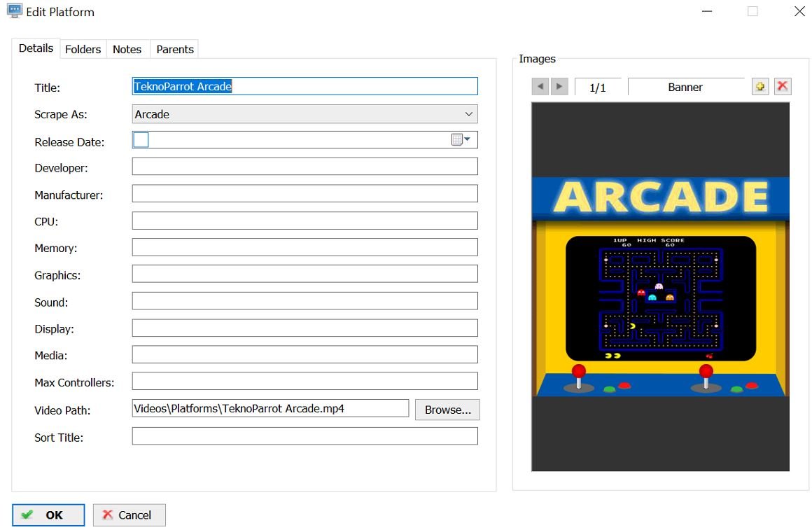
Task: Focus the Manufacturer input field
Action: pyautogui.click(x=305, y=193)
